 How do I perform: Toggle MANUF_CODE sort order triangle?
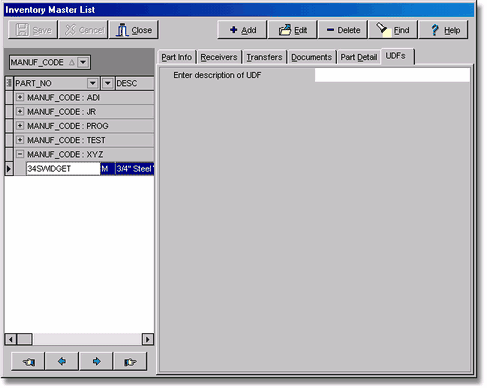click(x=72, y=62)
